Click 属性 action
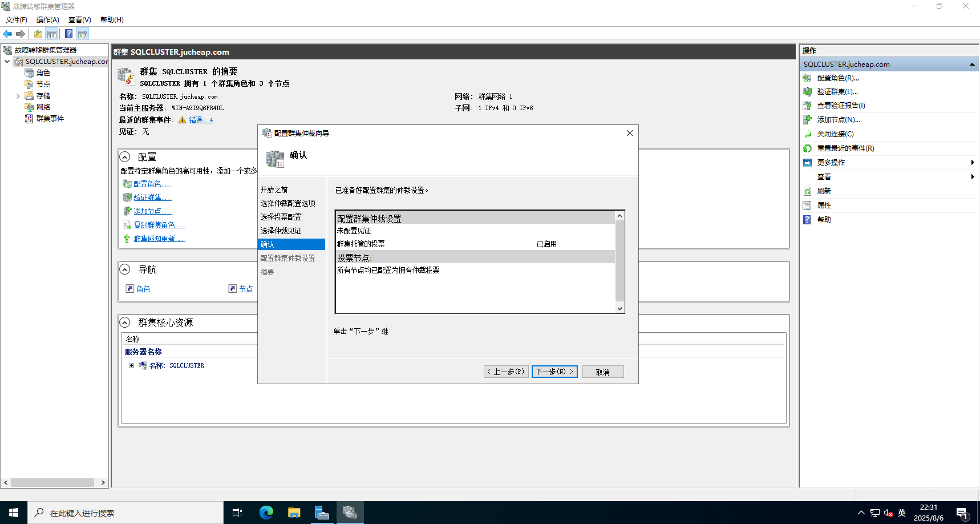Screen dimensions: 980x524 click(x=824, y=205)
